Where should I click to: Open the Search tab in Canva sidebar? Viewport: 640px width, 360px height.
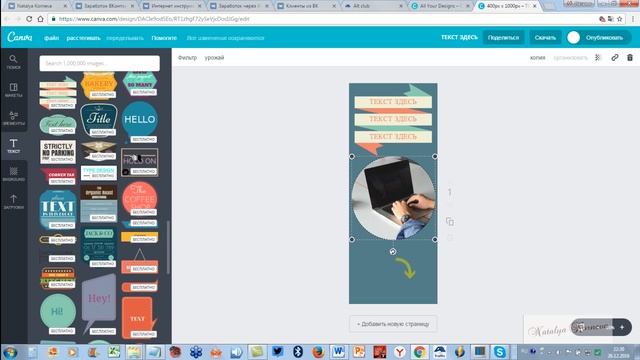point(13,62)
